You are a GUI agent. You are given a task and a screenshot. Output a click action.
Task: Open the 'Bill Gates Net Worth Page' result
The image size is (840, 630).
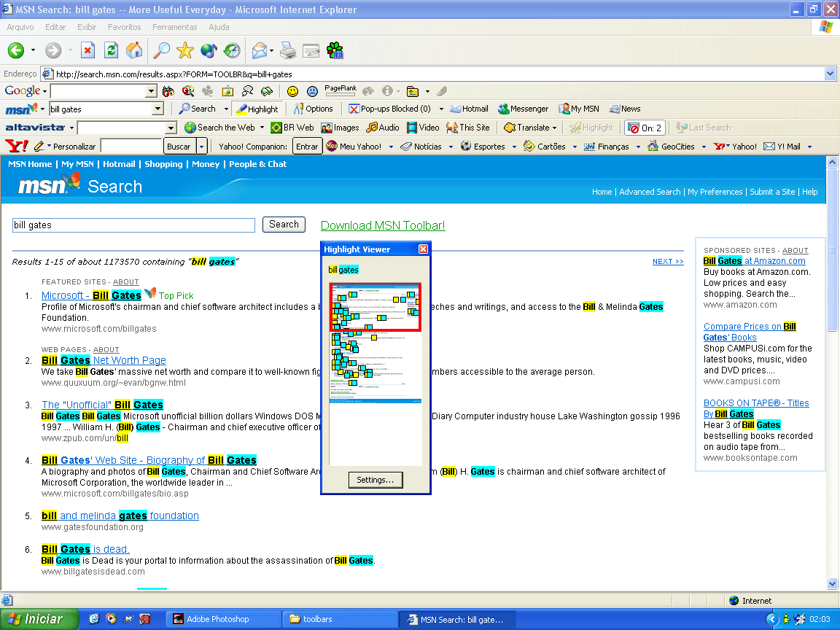tap(104, 360)
